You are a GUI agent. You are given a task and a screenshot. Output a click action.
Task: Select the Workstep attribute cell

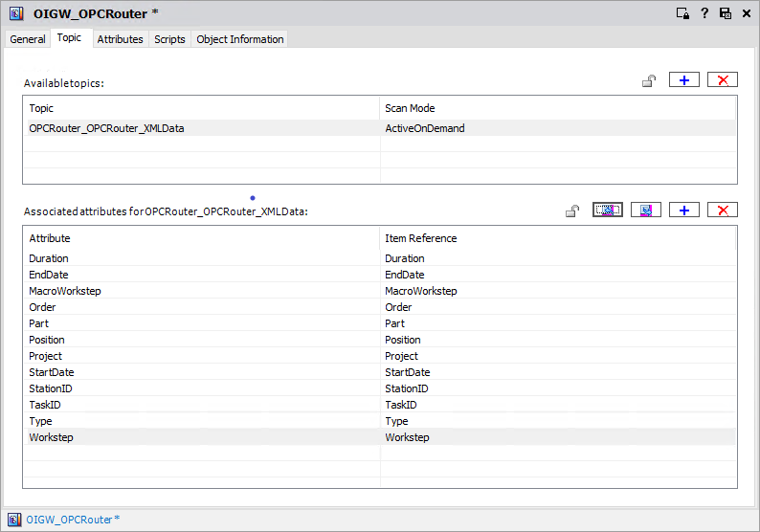202,437
